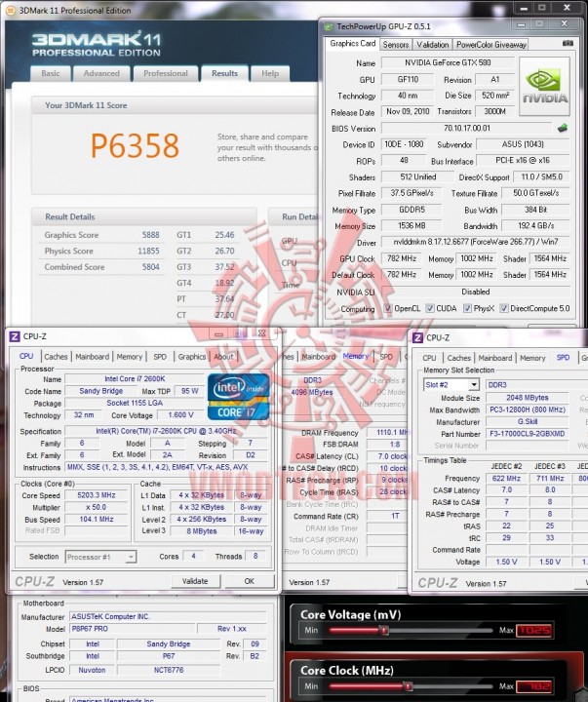Image resolution: width=588 pixels, height=702 pixels.
Task: Click the GPU-Z title bar icon
Action: click(330, 27)
